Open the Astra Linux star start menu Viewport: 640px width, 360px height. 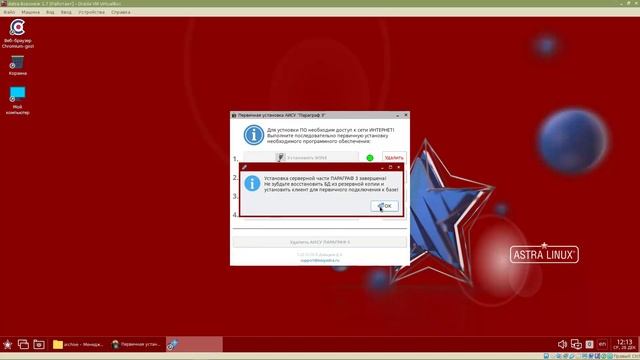coord(7,344)
